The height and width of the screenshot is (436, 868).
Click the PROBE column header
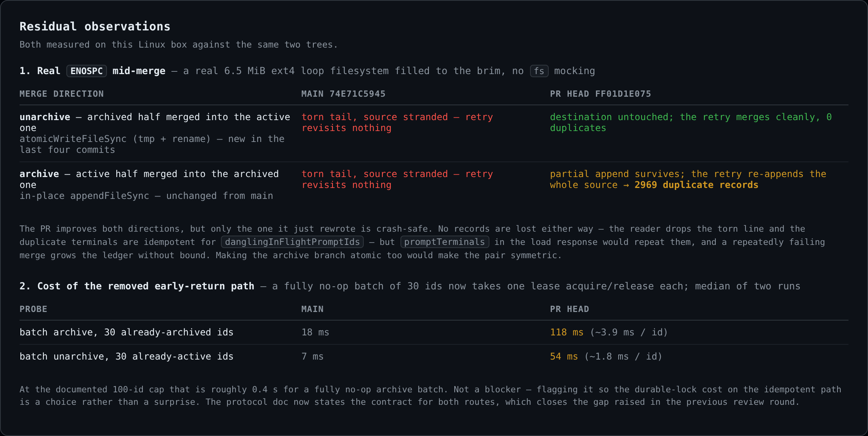click(34, 309)
